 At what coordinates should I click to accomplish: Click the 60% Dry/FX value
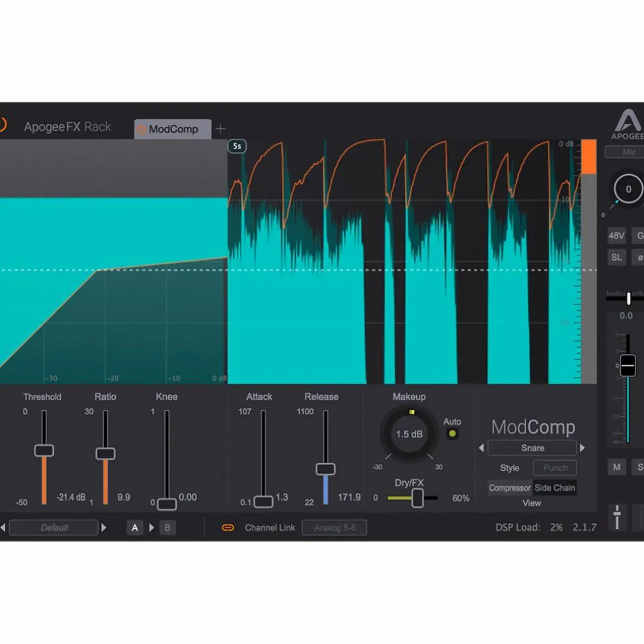(461, 498)
